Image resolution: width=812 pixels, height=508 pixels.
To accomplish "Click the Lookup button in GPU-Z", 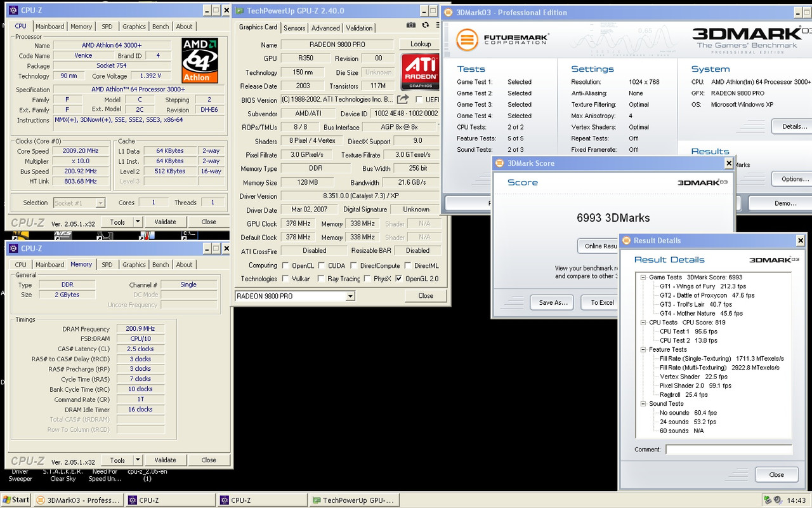I will (421, 44).
